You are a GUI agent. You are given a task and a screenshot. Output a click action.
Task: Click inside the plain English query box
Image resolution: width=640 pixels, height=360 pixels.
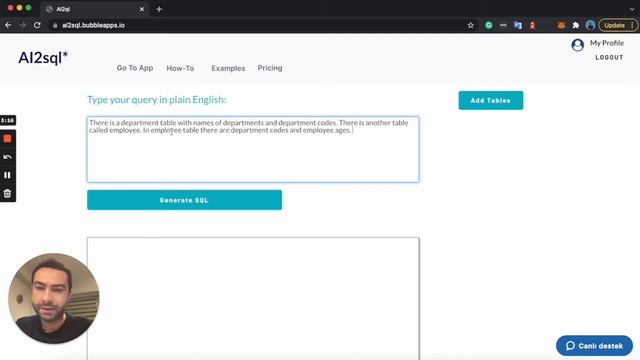click(253, 149)
